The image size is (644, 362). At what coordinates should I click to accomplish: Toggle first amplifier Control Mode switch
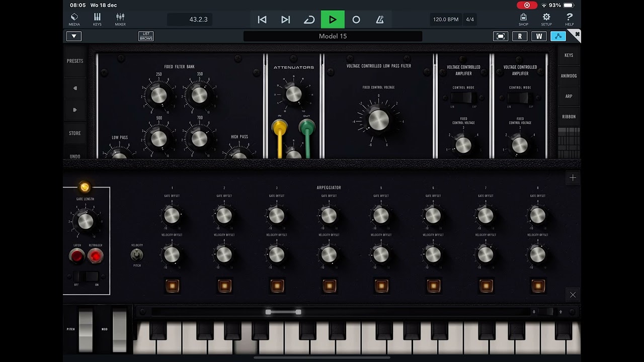point(463,98)
